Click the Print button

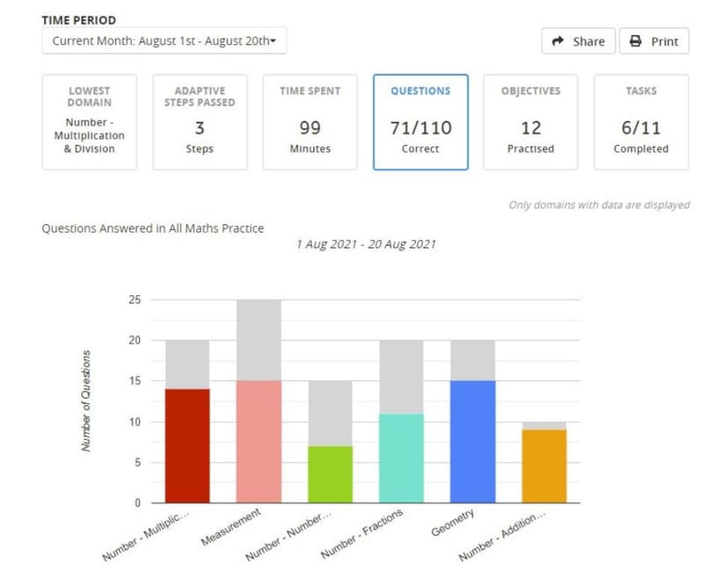(x=654, y=41)
